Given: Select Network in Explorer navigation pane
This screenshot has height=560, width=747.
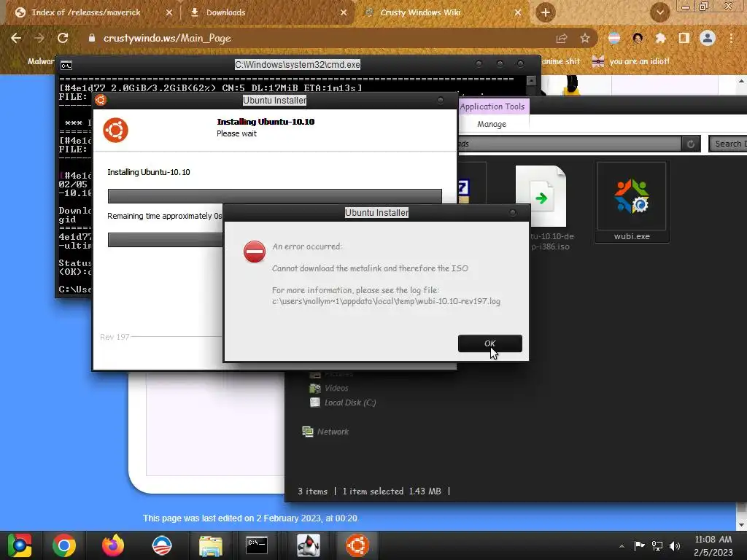Looking at the screenshot, I should (325, 432).
